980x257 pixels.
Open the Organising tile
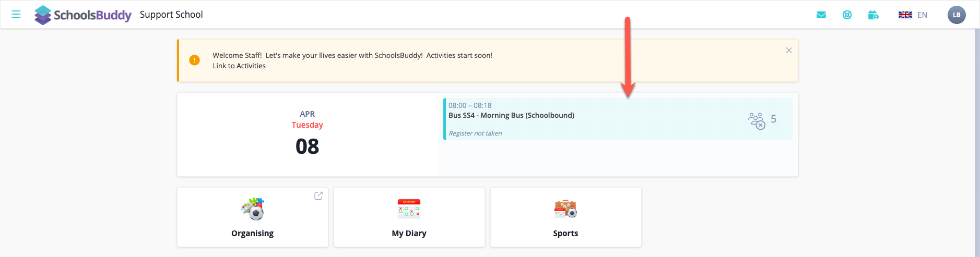coord(253,217)
